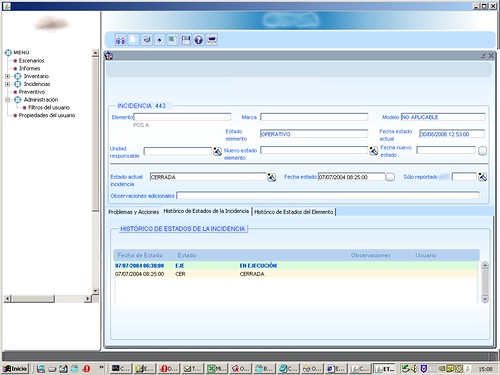Click lookup icon beside Estado actual incidencia
The image size is (500, 375).
272,177
